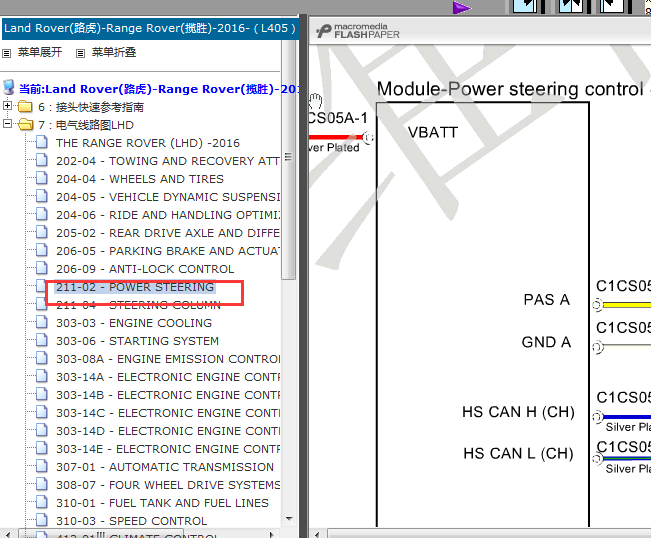Click the Macromedia FlashPaper logo
The height and width of the screenshot is (538, 651).
358,31
